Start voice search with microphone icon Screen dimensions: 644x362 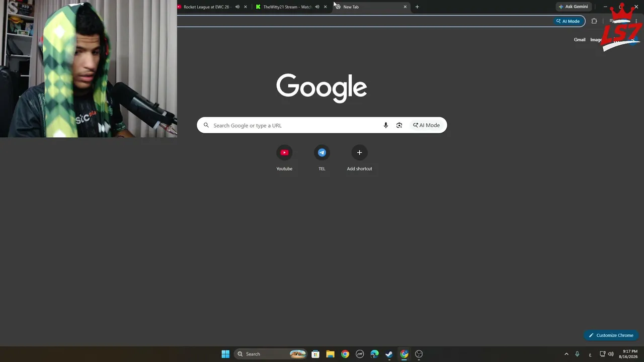386,125
